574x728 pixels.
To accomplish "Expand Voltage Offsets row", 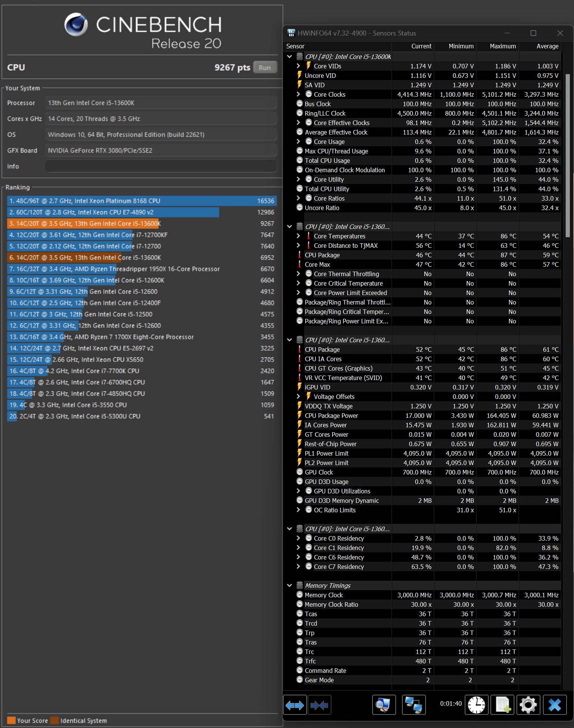I will 298,397.
